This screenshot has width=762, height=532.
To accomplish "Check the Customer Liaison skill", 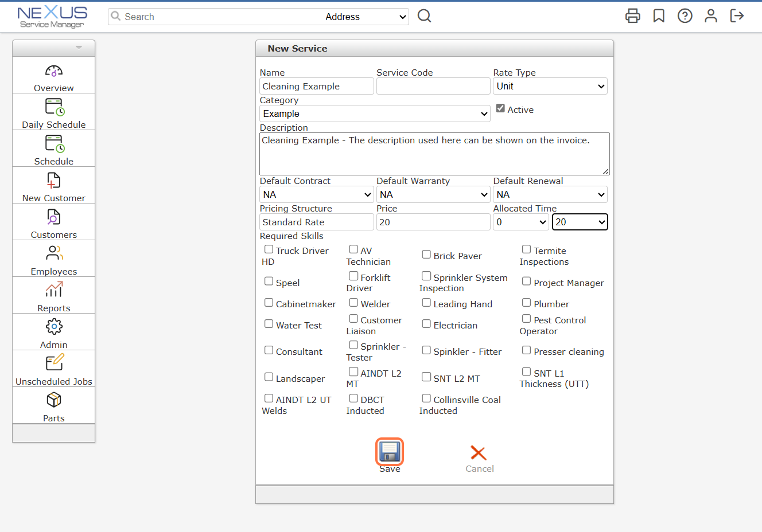I will [353, 319].
